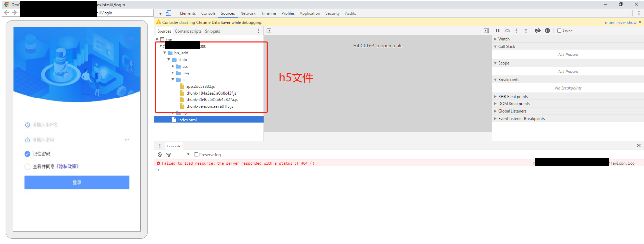Collapse the hn_jzdd folder
Viewport: 644px width, 244px height.
coord(165,52)
